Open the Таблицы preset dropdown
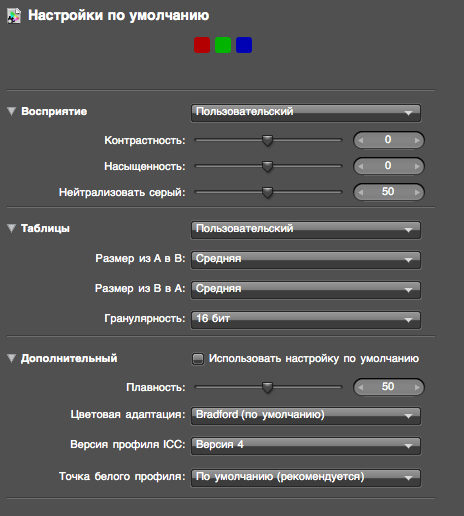 coord(306,230)
